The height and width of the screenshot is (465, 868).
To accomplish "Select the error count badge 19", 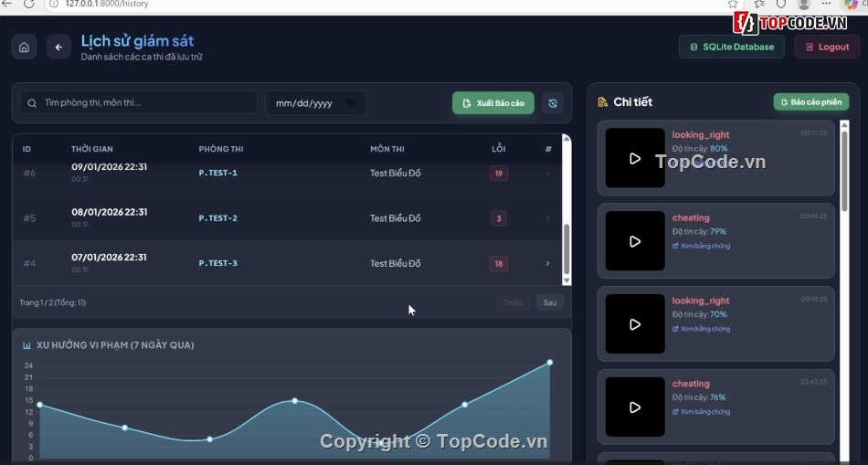I will point(498,174).
